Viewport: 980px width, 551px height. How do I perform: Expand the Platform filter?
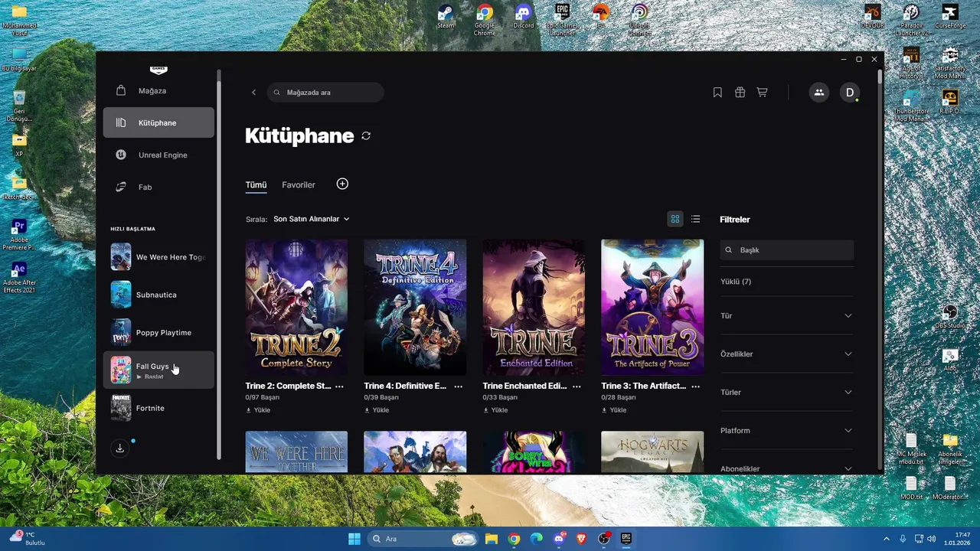tap(786, 430)
